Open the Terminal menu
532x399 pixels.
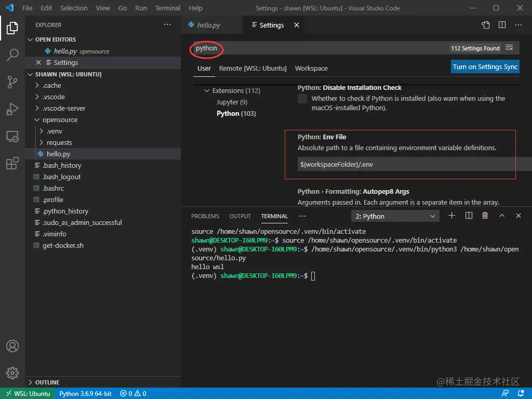(168, 8)
